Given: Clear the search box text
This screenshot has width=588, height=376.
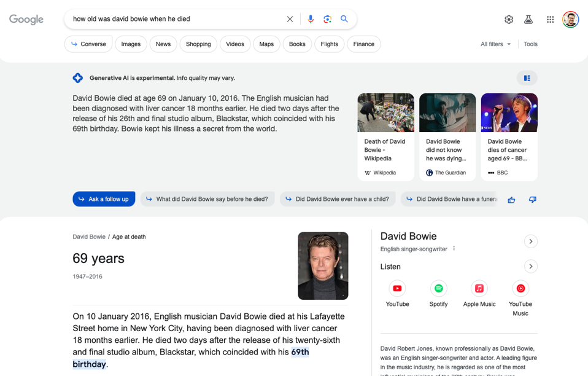Looking at the screenshot, I should [290, 19].
